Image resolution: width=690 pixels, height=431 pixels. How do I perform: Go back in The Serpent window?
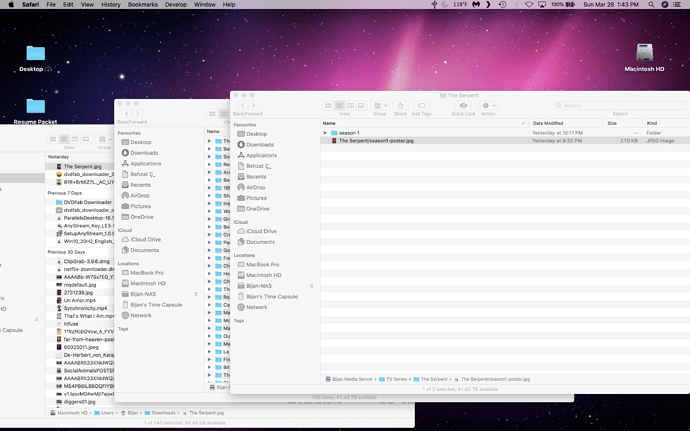coord(243,105)
